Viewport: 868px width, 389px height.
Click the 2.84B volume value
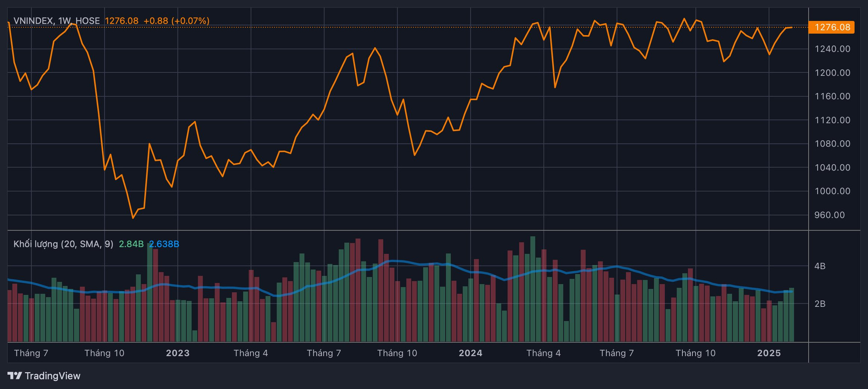pyautogui.click(x=131, y=244)
